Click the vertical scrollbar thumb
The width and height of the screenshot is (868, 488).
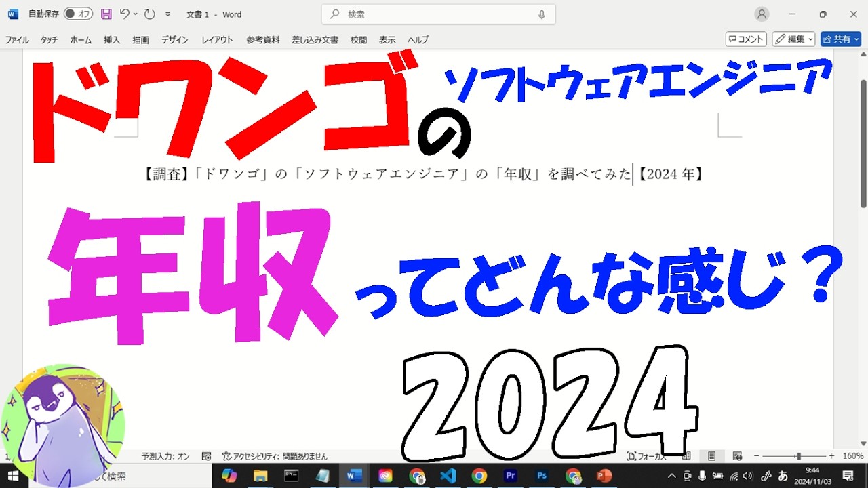[x=863, y=142]
